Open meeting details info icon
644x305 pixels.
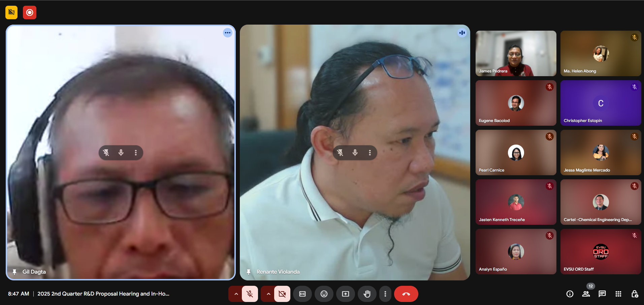[570, 294]
